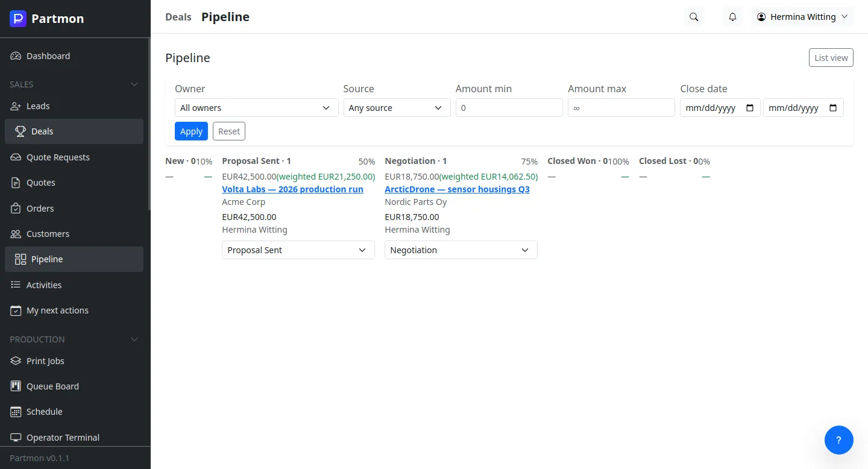Click the first Close date input
This screenshot has height=469, width=868.
pos(720,108)
